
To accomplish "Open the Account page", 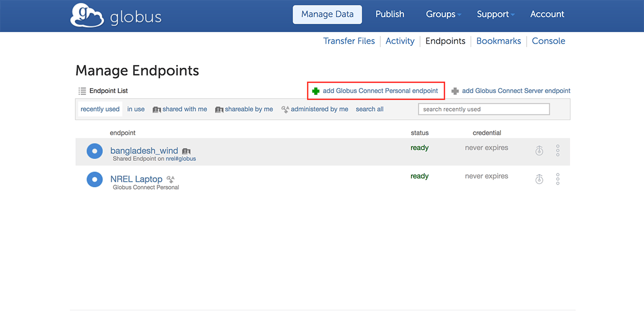I will click(x=547, y=14).
